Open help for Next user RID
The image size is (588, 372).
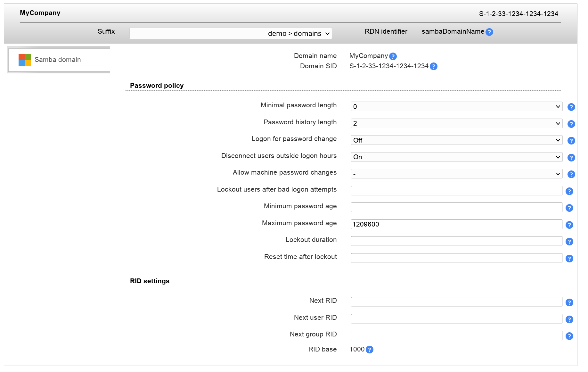[569, 319]
